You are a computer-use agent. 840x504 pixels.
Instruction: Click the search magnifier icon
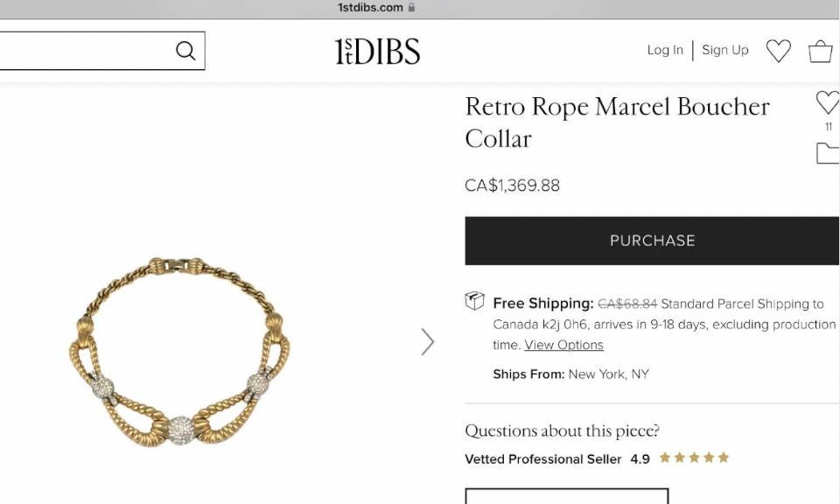(185, 51)
